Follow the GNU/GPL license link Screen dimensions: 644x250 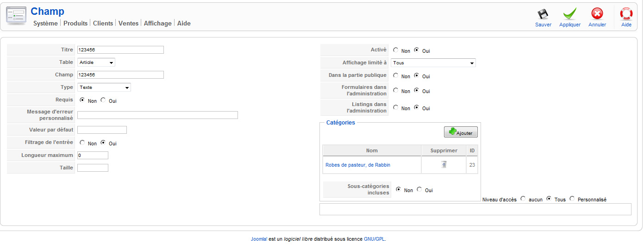375,239
